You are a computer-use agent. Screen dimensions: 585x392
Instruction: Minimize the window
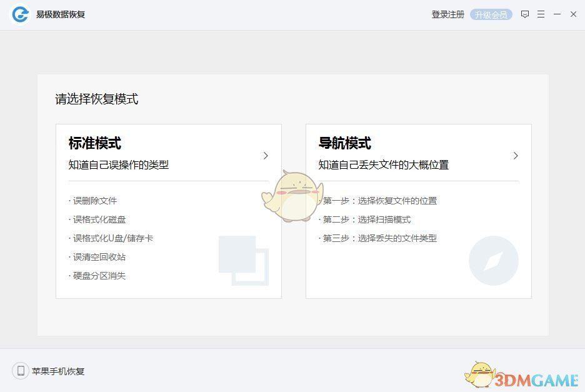tap(557, 14)
